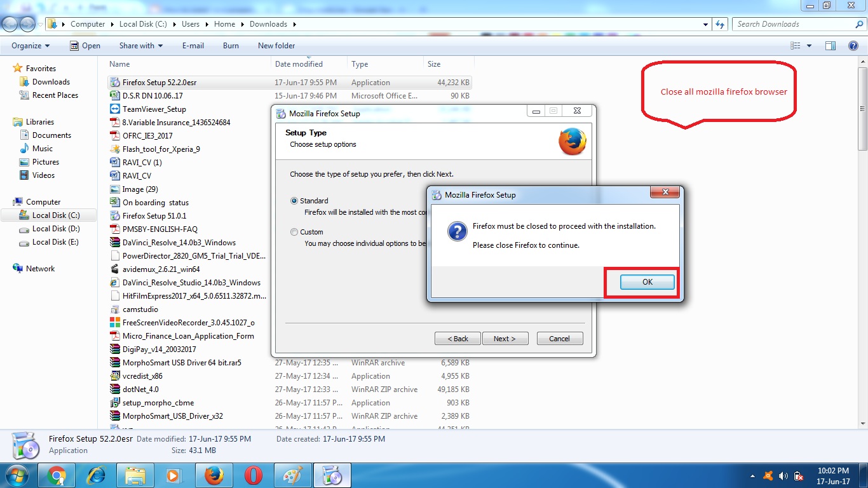This screenshot has height=488, width=868.
Task: Navigate to Local Disk (C:) via breadcrumb
Action: [144, 24]
